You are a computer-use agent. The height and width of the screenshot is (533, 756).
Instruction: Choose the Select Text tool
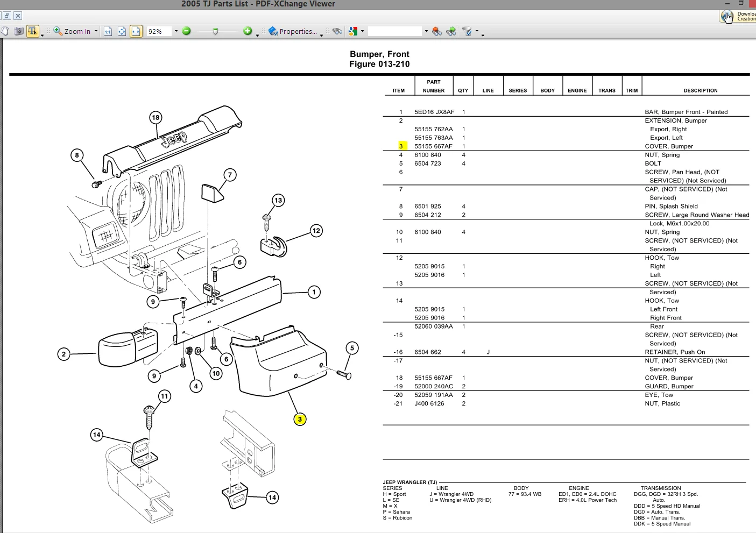(x=33, y=31)
